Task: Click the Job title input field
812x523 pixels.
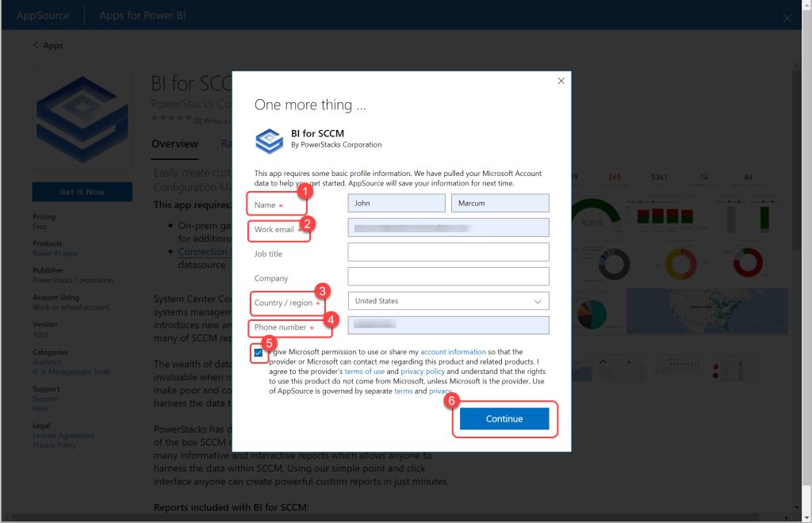Action: [x=448, y=252]
